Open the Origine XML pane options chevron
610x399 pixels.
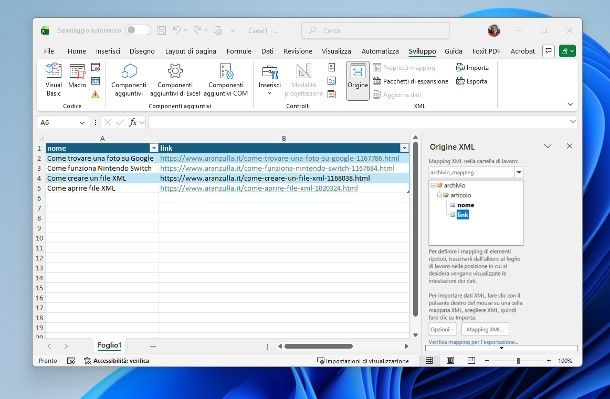point(547,147)
